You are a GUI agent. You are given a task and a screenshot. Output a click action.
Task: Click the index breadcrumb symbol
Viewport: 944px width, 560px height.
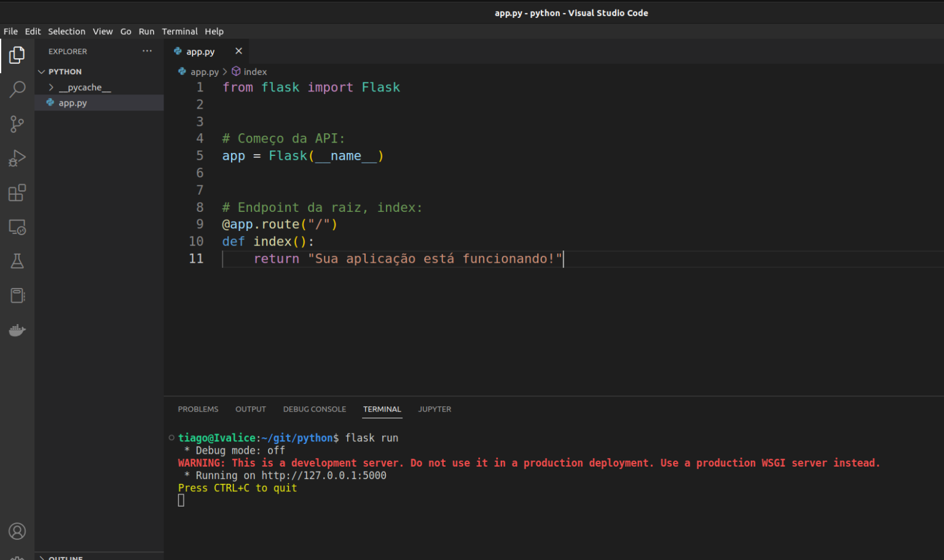pos(254,72)
